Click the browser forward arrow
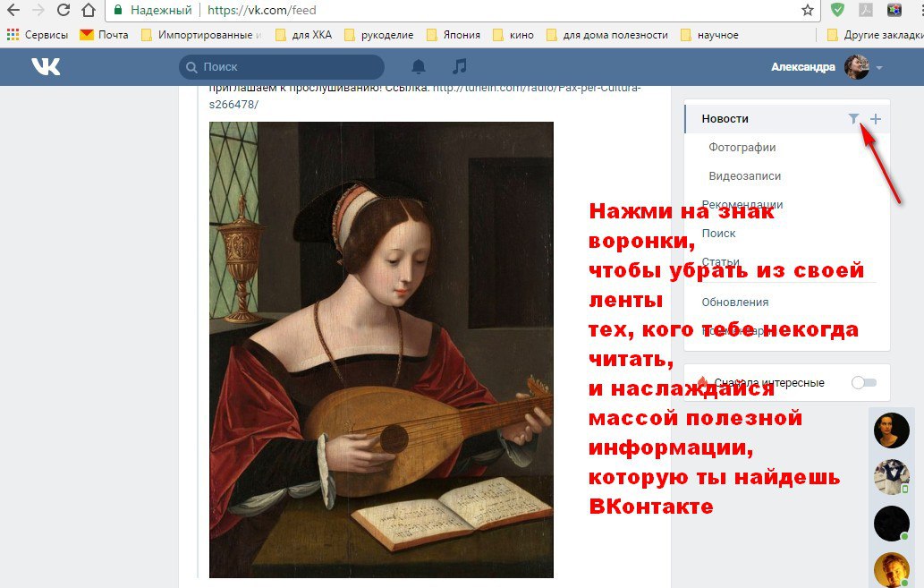 tap(38, 10)
